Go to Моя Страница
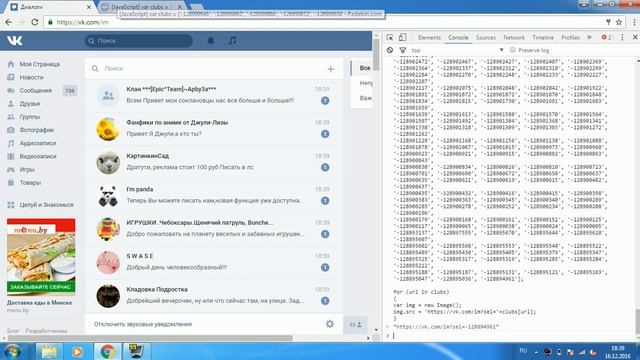640x360 pixels. click(40, 64)
